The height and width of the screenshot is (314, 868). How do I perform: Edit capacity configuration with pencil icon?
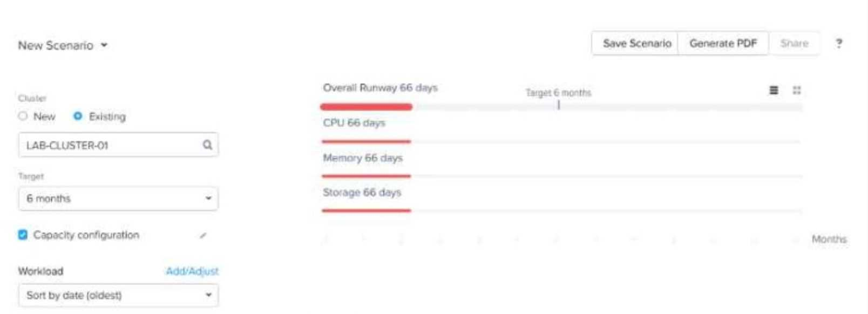click(x=203, y=235)
